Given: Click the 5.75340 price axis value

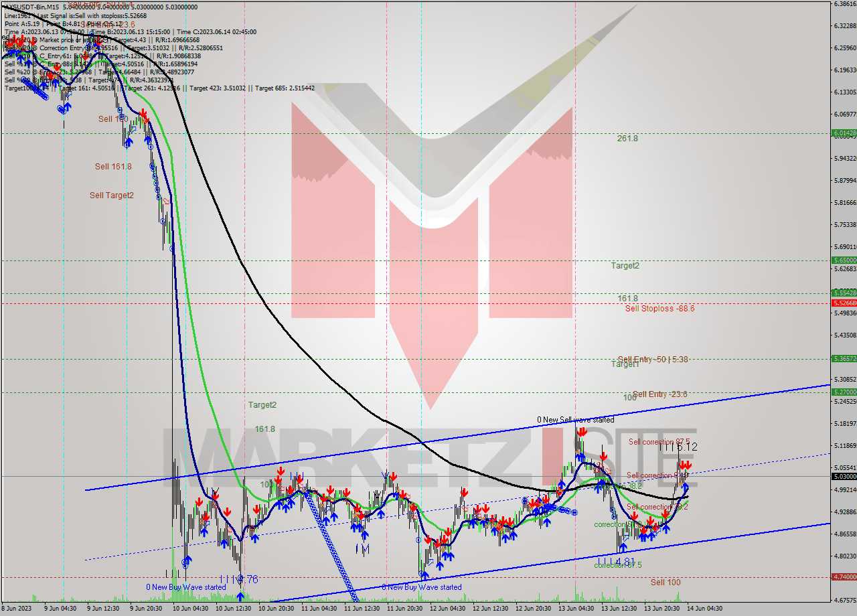Looking at the screenshot, I should point(845,224).
